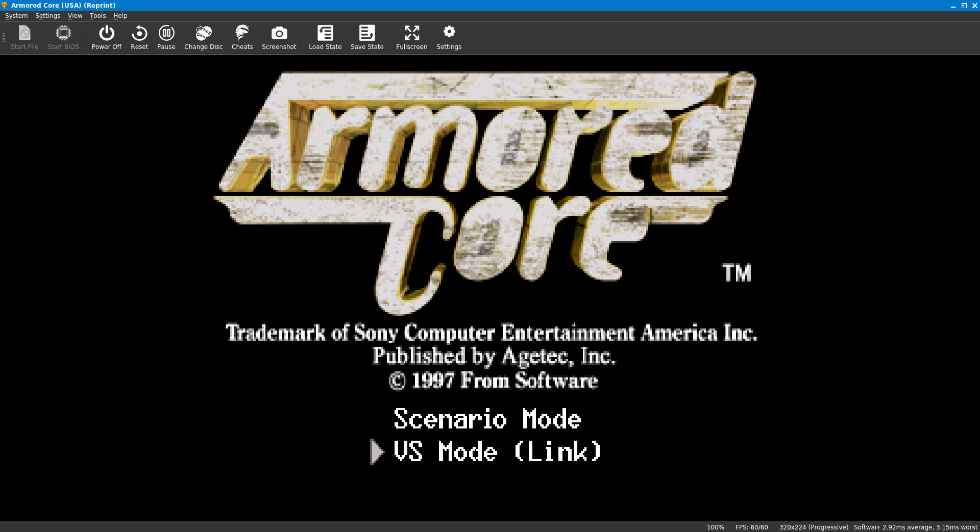Power off the emulated system

pos(107,38)
